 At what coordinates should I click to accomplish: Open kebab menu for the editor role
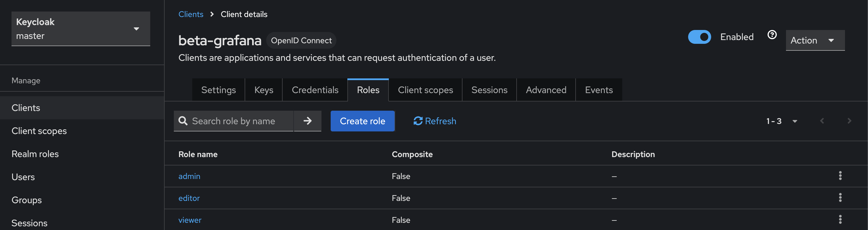[840, 198]
